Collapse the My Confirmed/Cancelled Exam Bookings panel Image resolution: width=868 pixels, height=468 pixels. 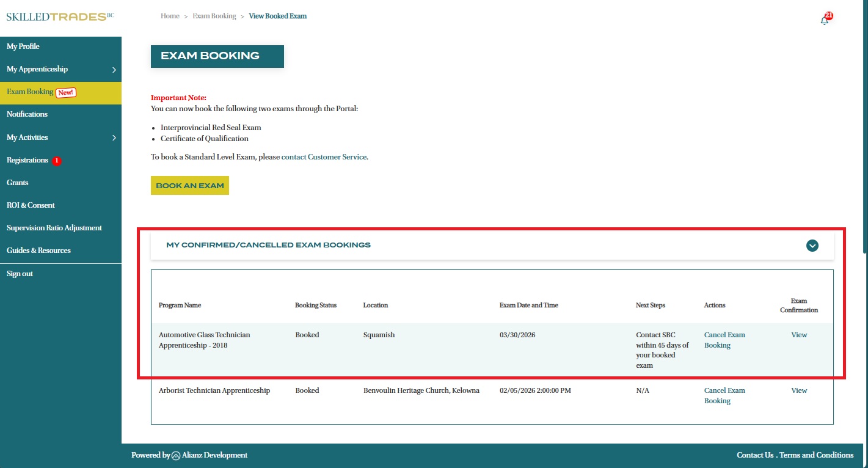point(812,246)
